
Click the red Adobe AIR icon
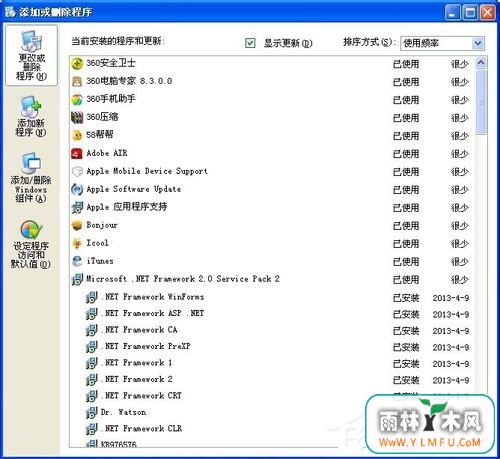coord(77,153)
